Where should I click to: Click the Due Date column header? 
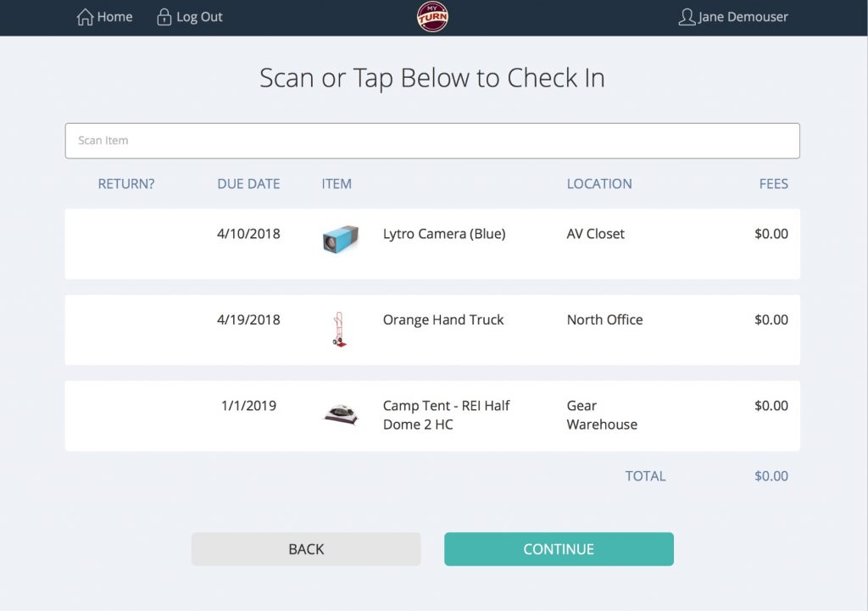(248, 183)
